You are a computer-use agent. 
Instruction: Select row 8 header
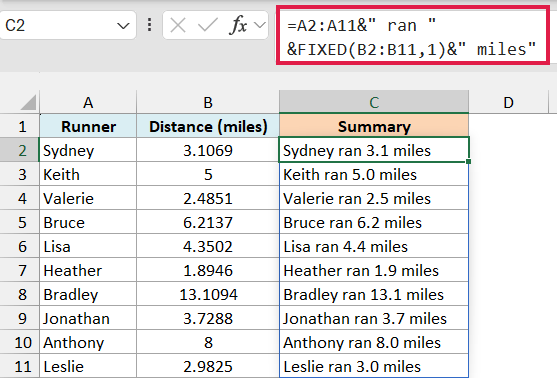pyautogui.click(x=20, y=294)
